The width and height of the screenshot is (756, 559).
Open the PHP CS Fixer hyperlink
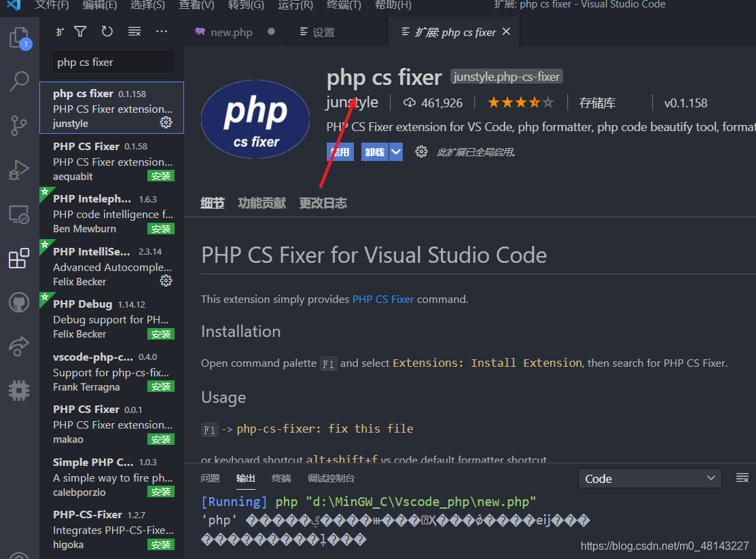(383, 299)
